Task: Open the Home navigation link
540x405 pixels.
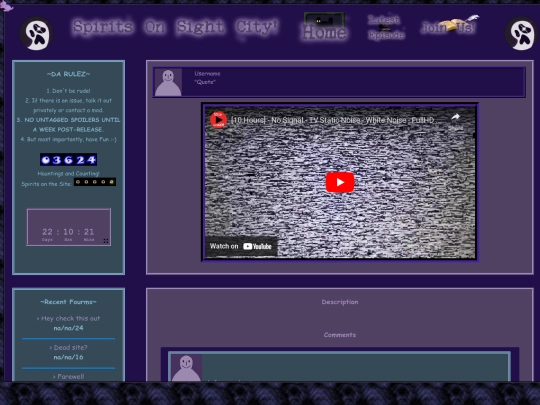Action: pyautogui.click(x=324, y=28)
